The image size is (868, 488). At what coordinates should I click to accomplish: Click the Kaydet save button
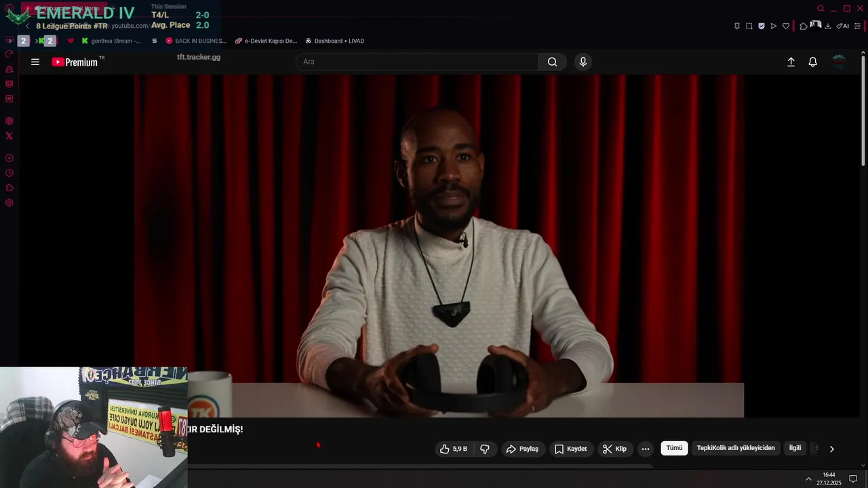pos(570,449)
